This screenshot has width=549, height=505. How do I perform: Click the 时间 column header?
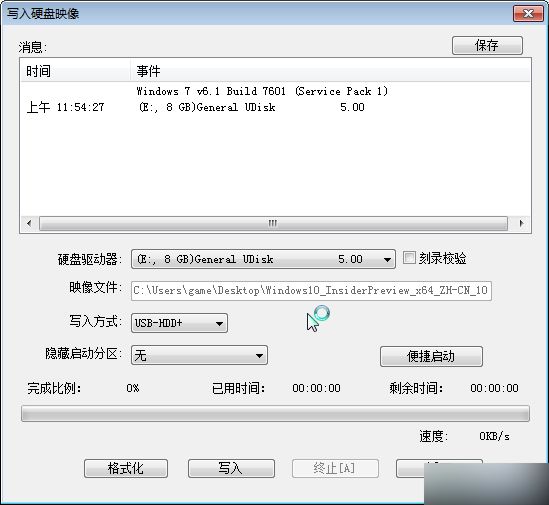(75, 71)
